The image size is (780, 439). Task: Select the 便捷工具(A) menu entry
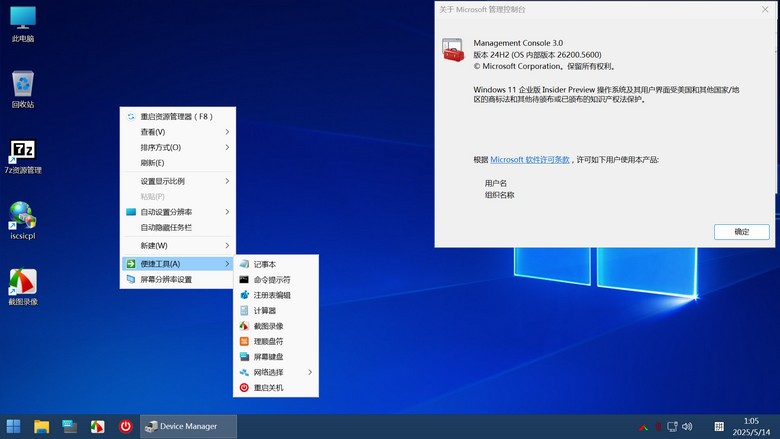[178, 263]
